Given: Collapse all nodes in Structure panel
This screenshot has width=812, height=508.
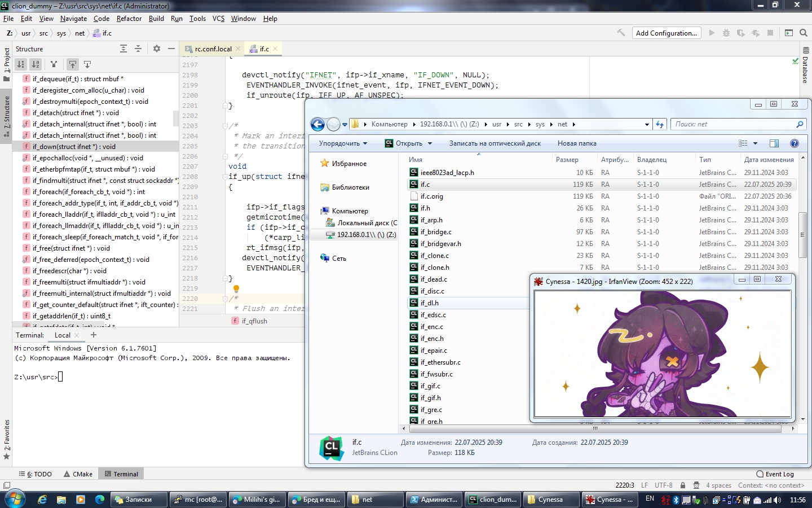Looking at the screenshot, I should click(138, 49).
